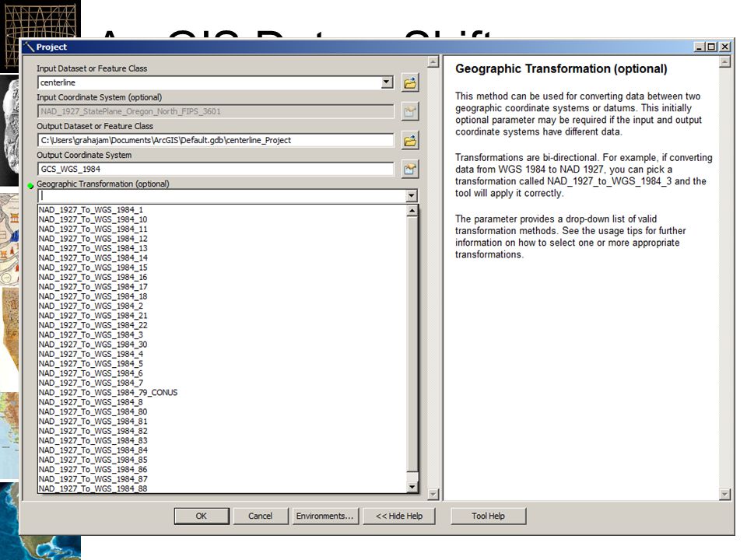Select NAD_1927_To_WGS_1984_4
Image resolution: width=747 pixels, height=560 pixels.
pos(223,354)
